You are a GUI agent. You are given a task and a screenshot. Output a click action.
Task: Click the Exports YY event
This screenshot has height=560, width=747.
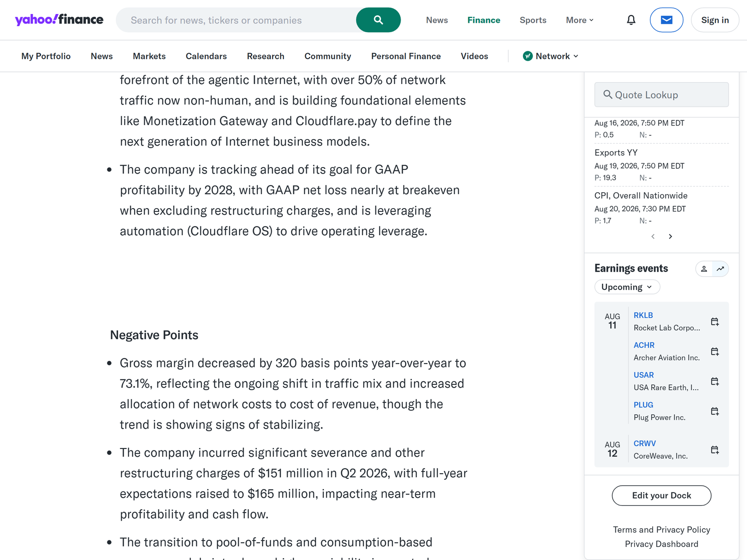tap(616, 153)
